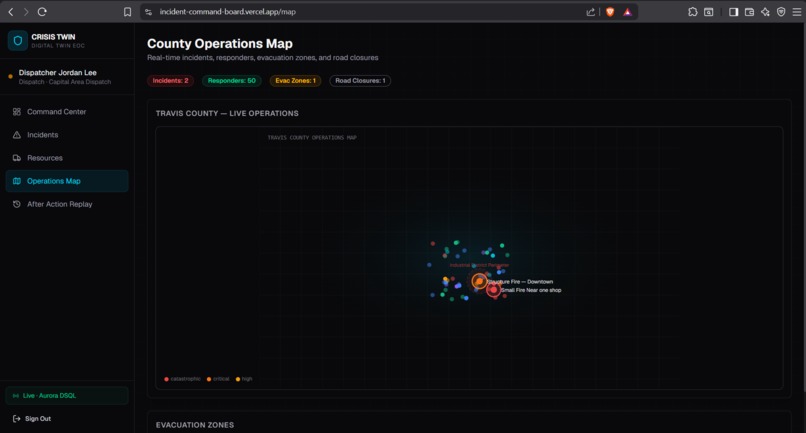Open After Action Replay in the sidebar
The image size is (806, 433).
coord(67,204)
